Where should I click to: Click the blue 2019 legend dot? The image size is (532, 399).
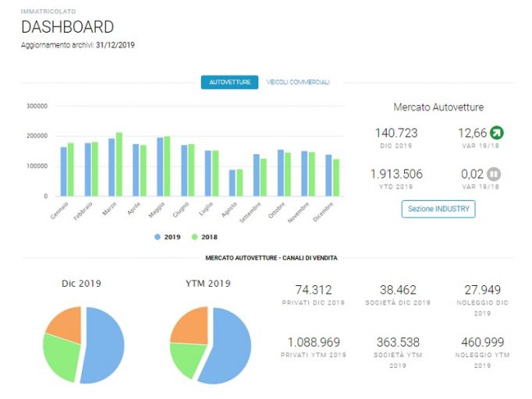158,237
